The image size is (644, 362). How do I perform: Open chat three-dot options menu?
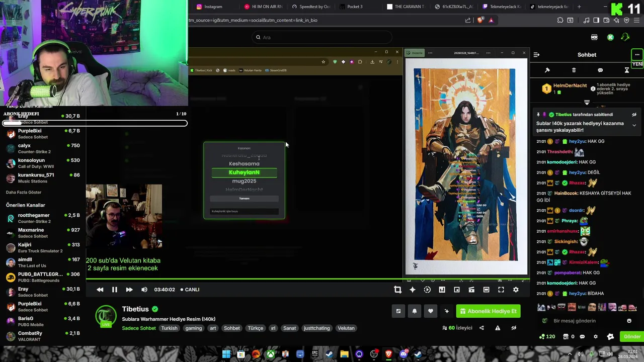[x=637, y=55]
